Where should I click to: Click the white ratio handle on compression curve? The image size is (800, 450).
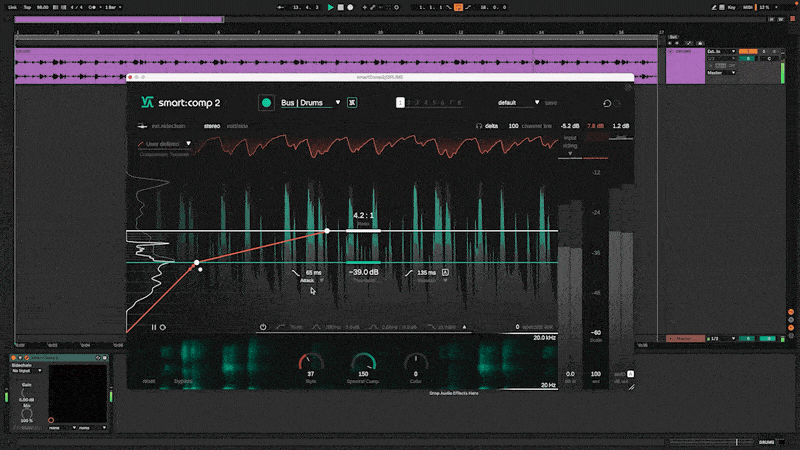(327, 231)
